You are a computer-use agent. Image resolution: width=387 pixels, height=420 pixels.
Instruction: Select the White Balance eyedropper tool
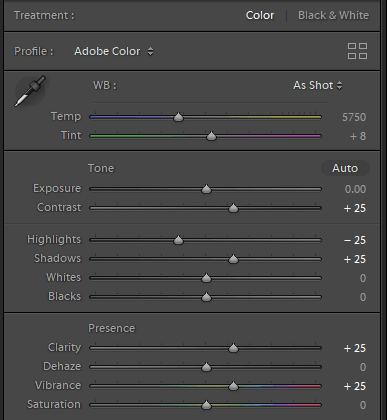point(30,91)
